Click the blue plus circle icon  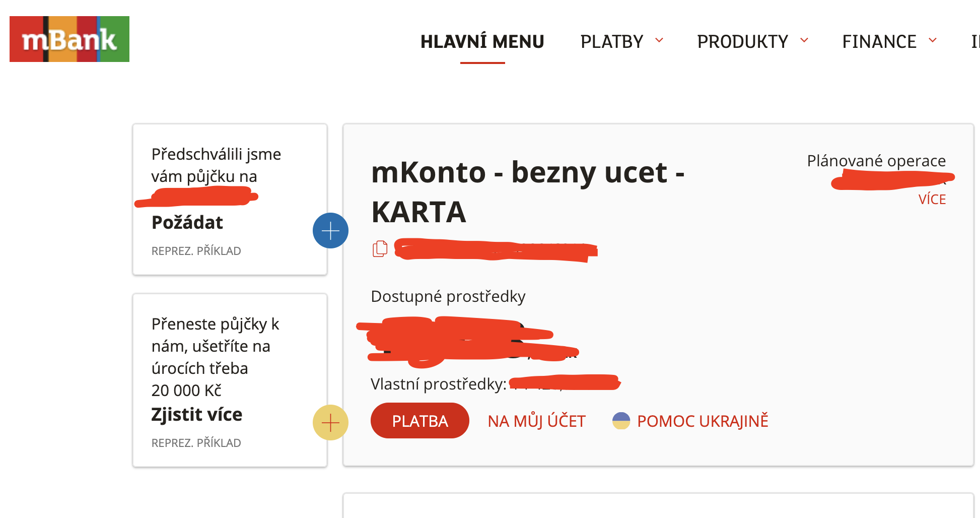point(330,231)
